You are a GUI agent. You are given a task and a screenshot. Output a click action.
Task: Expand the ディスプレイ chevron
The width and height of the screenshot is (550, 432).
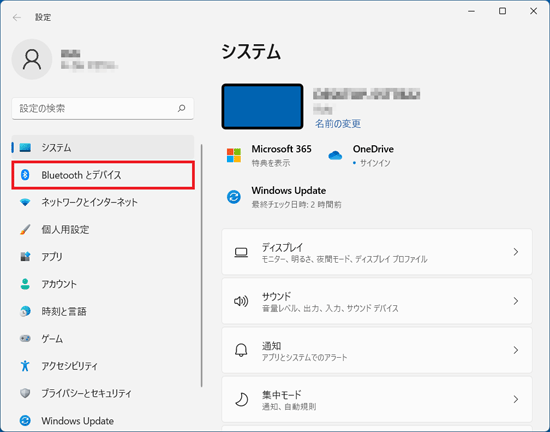tap(516, 252)
